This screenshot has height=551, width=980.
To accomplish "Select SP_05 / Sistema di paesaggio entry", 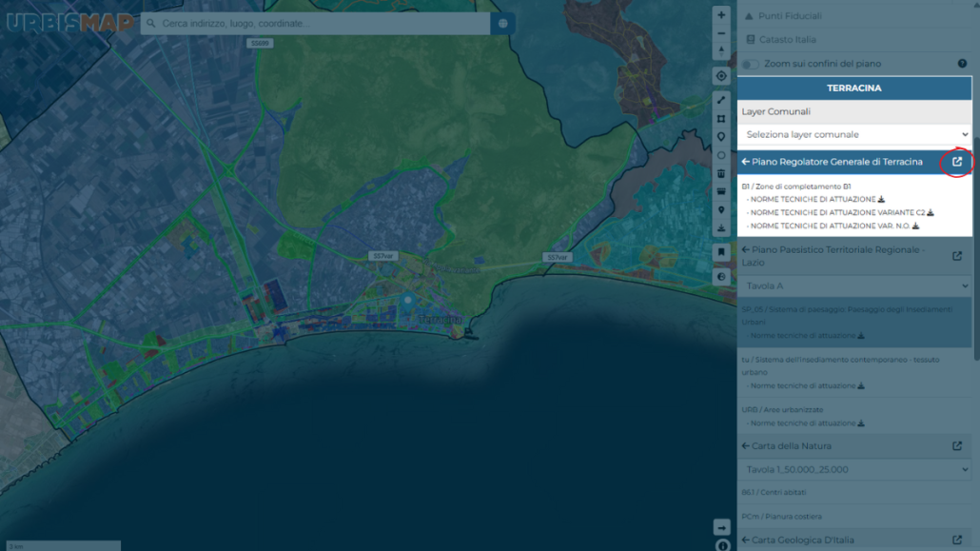I will click(x=847, y=316).
